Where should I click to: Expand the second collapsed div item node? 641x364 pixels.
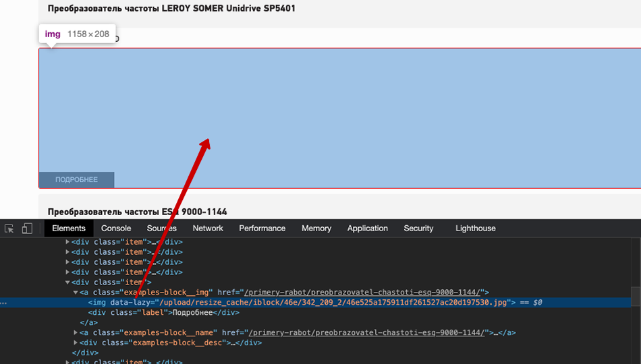(67, 252)
